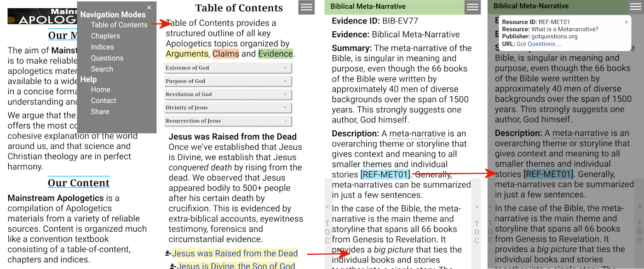Click the green-highlighted Evidence label in intro
The image size is (644, 269).
pyautogui.click(x=275, y=54)
